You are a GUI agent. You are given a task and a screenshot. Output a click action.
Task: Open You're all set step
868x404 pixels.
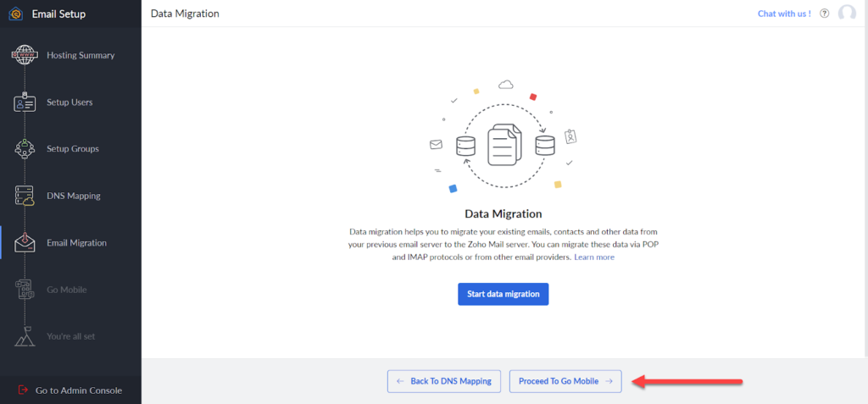tap(71, 336)
